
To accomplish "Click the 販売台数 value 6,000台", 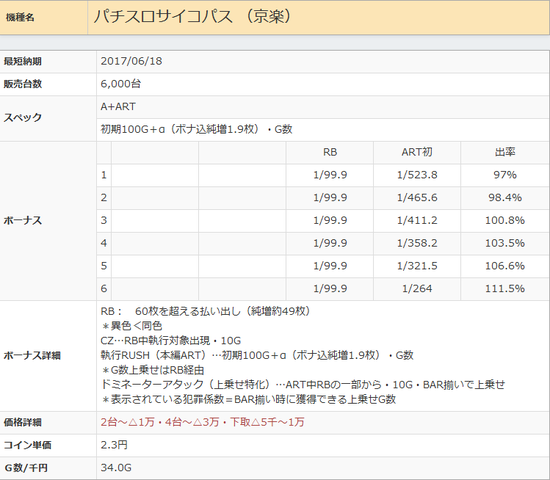I will [x=121, y=84].
